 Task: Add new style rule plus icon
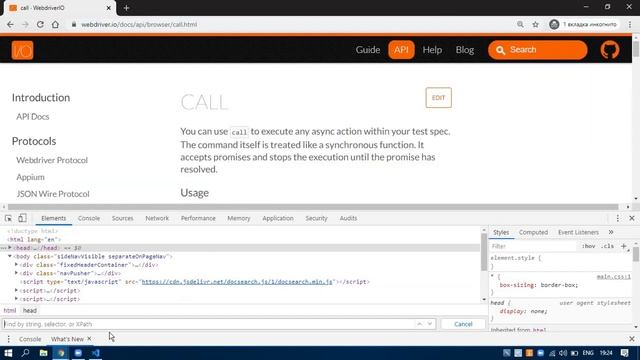(623, 246)
